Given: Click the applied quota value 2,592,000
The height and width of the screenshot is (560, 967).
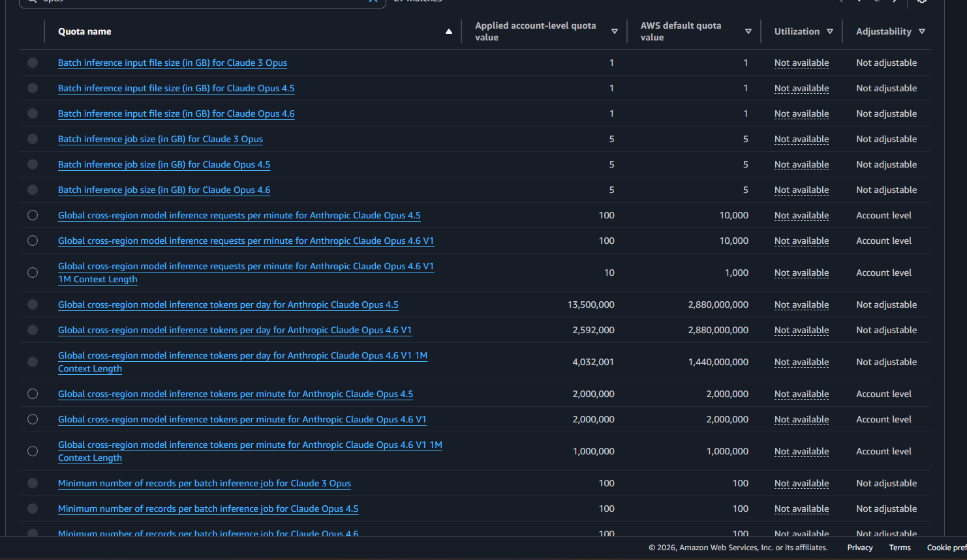Looking at the screenshot, I should click(x=593, y=330).
